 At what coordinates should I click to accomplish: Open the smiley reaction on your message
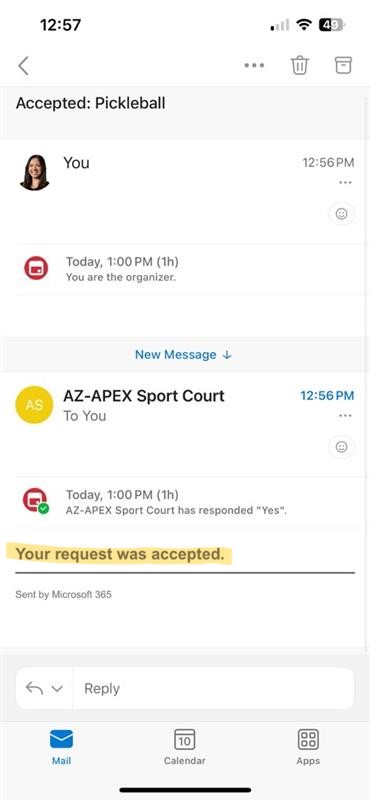pyautogui.click(x=341, y=214)
